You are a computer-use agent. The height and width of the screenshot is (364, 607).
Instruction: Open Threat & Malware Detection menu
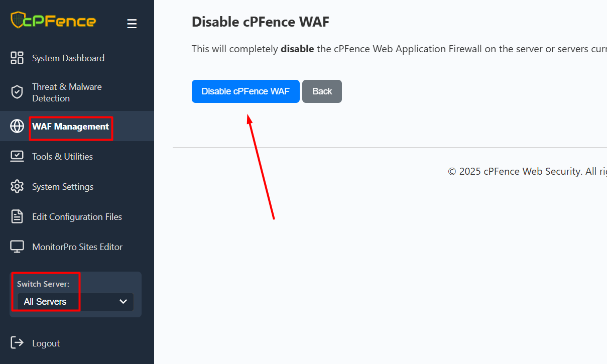[x=67, y=92]
